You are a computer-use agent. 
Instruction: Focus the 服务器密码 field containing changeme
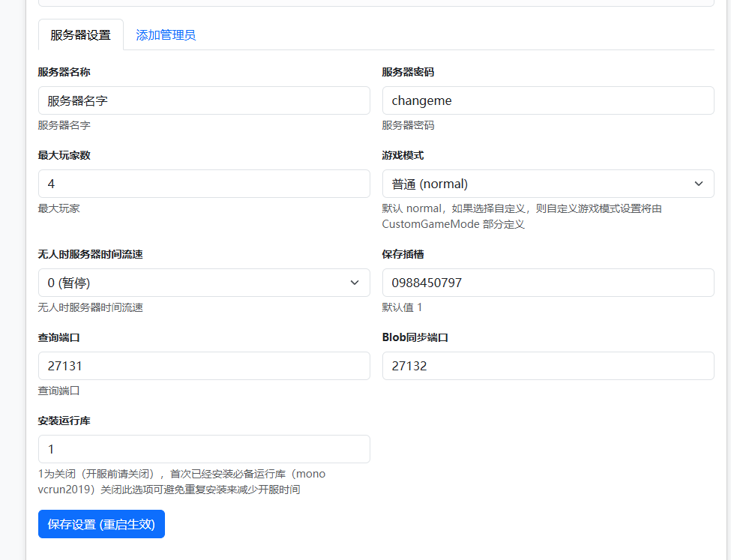click(547, 100)
